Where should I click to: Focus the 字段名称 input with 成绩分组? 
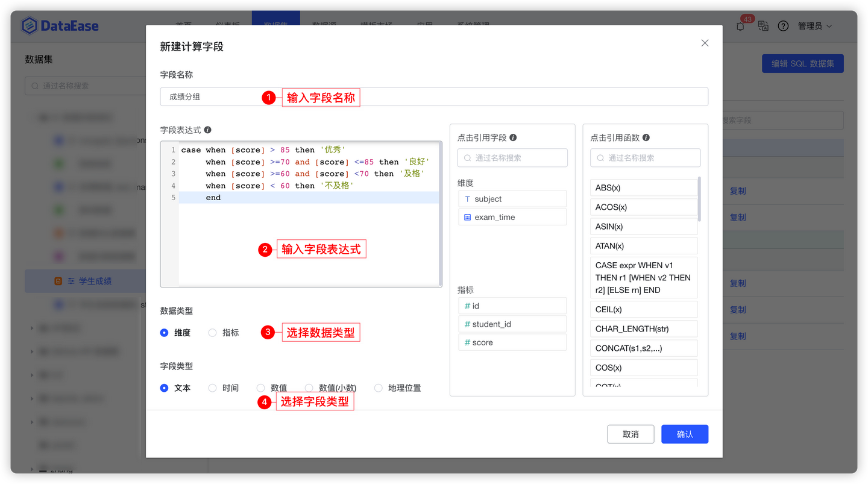click(434, 96)
